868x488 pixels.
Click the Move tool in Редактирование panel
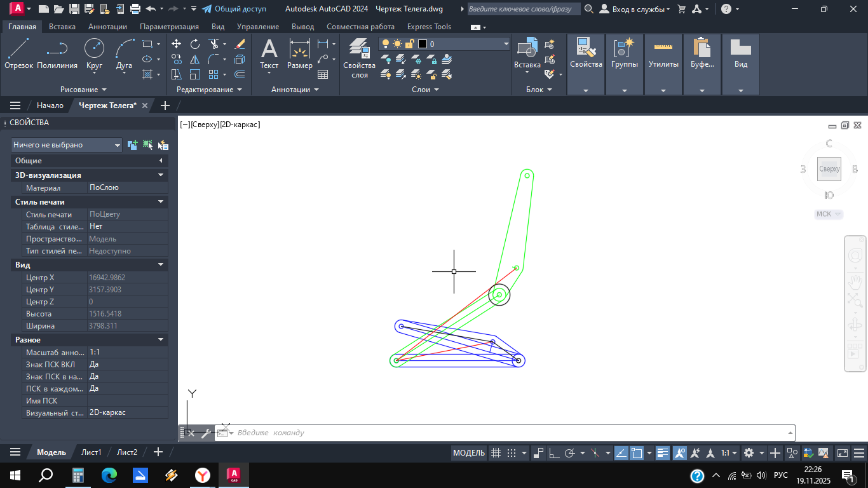[x=177, y=44]
